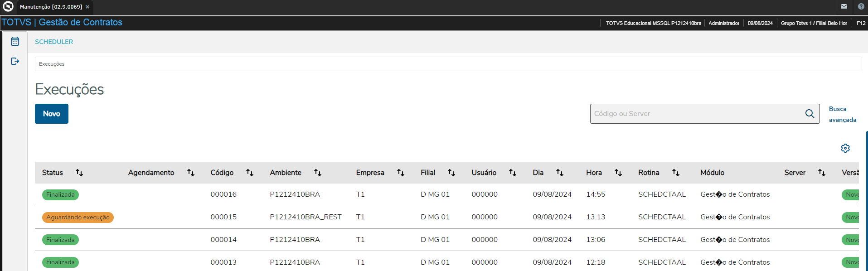The image size is (868, 271).
Task: Click the Novo button
Action: pos(52,114)
